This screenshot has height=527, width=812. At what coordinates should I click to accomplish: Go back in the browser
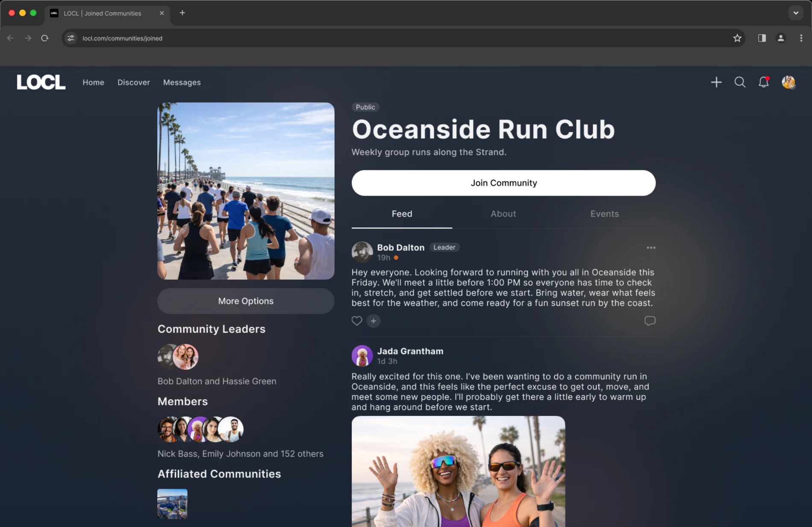(11, 38)
